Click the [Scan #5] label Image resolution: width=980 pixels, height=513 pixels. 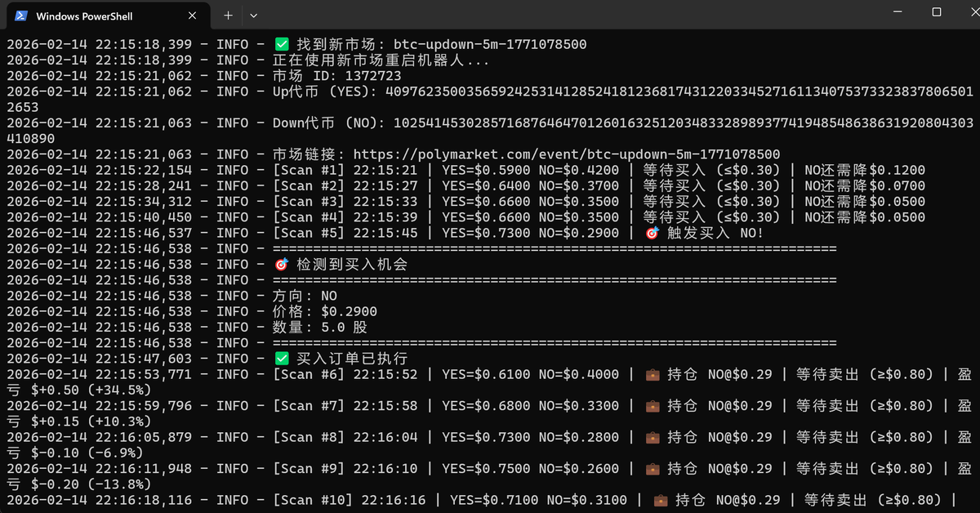click(x=309, y=233)
